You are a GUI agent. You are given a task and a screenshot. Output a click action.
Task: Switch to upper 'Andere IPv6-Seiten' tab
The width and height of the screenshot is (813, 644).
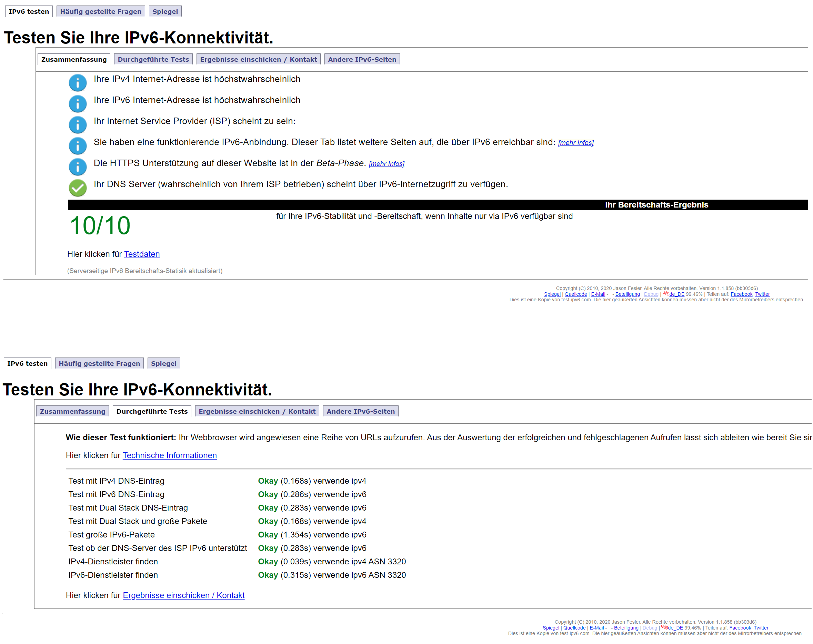[x=362, y=59]
